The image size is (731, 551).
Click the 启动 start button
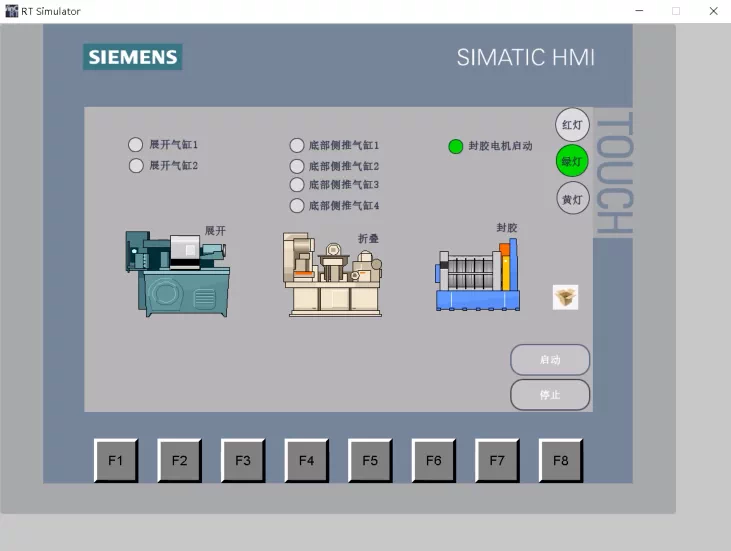550,360
